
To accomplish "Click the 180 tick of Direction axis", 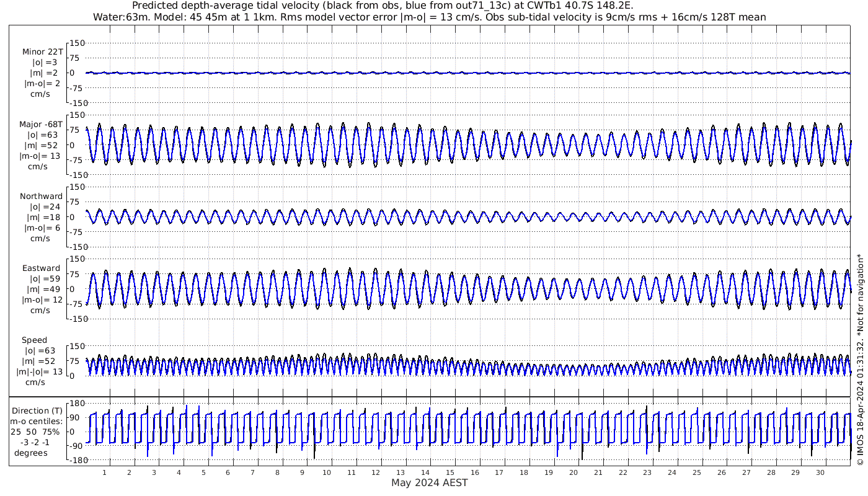I will point(76,403).
